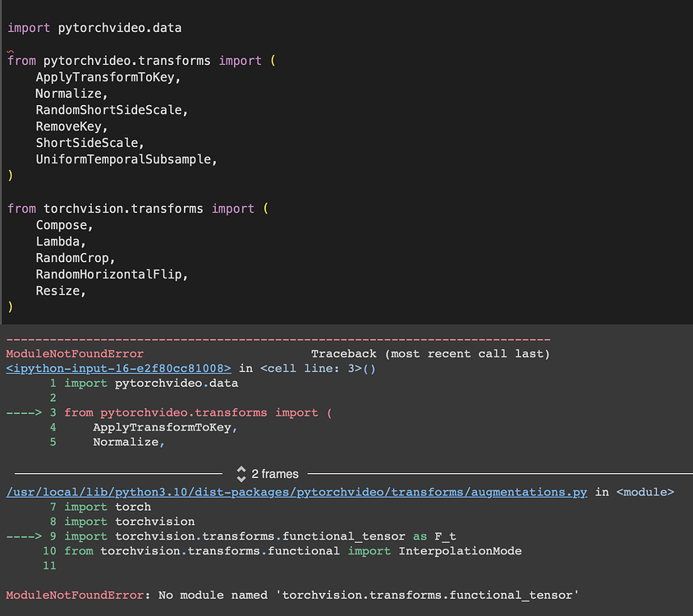The height and width of the screenshot is (616, 693).
Task: Click the RemoveKey import name
Action: (x=71, y=126)
